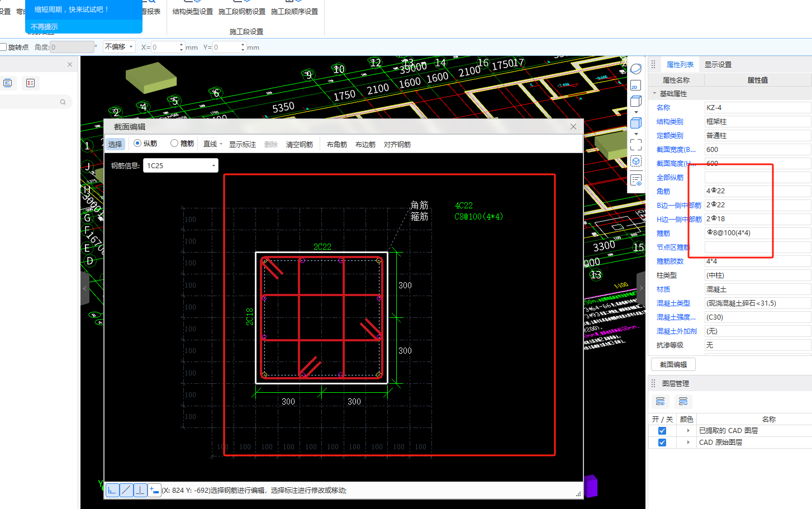Viewport: 812px width, 509px height.
Task: Open the 不偏移 offset dropdown
Action: (x=119, y=47)
